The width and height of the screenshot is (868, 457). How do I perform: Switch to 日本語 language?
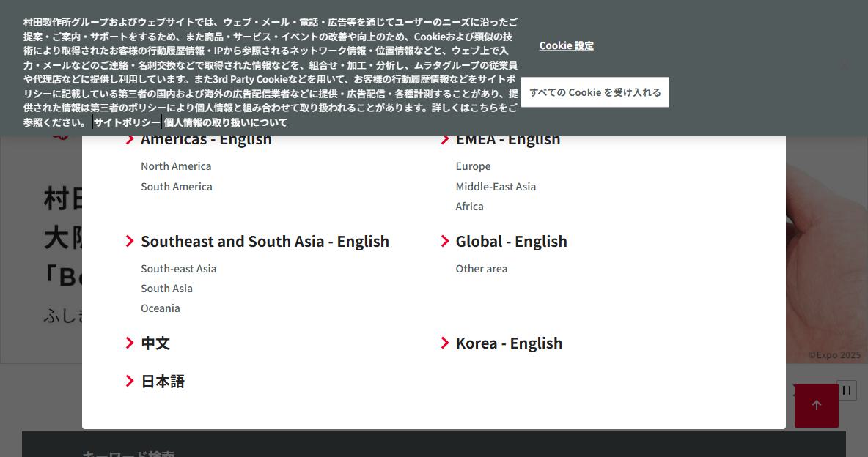click(x=162, y=382)
